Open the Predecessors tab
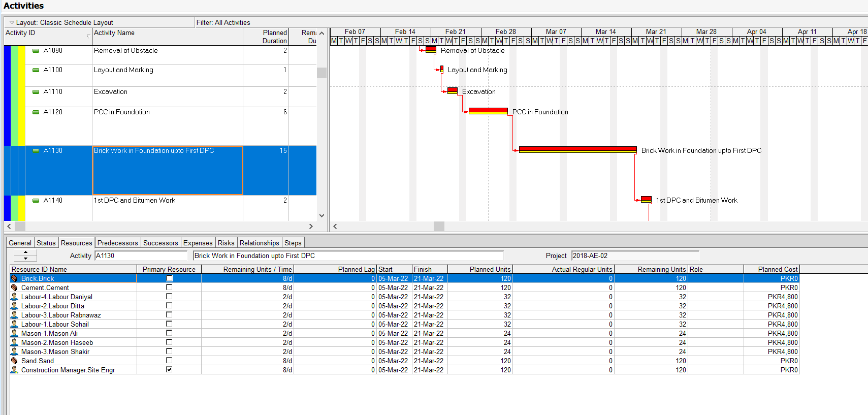 point(118,243)
